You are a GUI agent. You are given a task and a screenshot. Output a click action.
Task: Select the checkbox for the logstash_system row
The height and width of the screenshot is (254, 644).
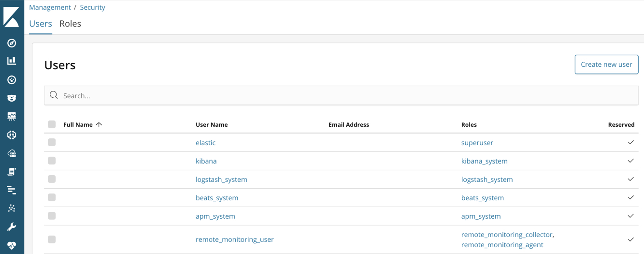point(52,179)
